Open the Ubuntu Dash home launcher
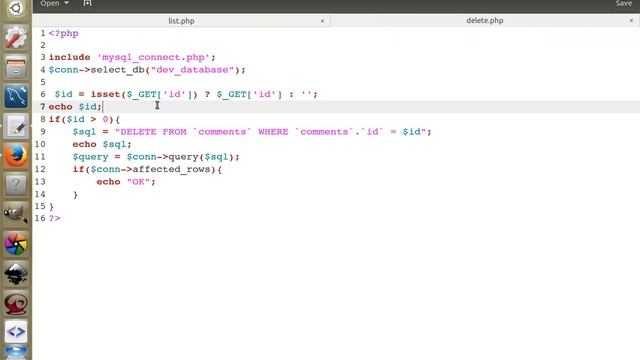640x360 pixels. 16,8
